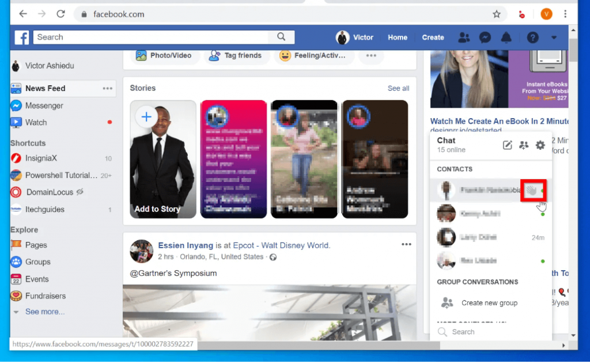This screenshot has height=364, width=590.
Task: Open Messenger from left sidebar
Action: tap(44, 105)
